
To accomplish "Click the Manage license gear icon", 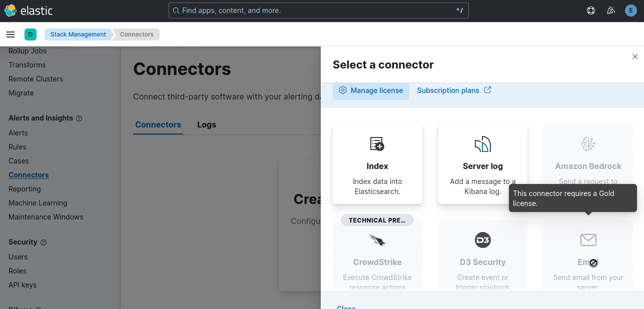I will pos(343,90).
